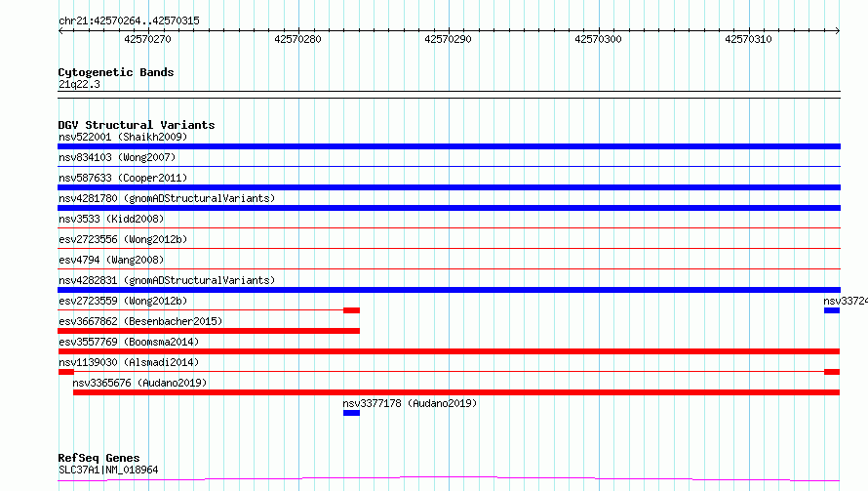Image resolution: width=868 pixels, height=491 pixels.
Task: Open variant nsv3533 (Kidd2008) label
Action: click(x=111, y=219)
